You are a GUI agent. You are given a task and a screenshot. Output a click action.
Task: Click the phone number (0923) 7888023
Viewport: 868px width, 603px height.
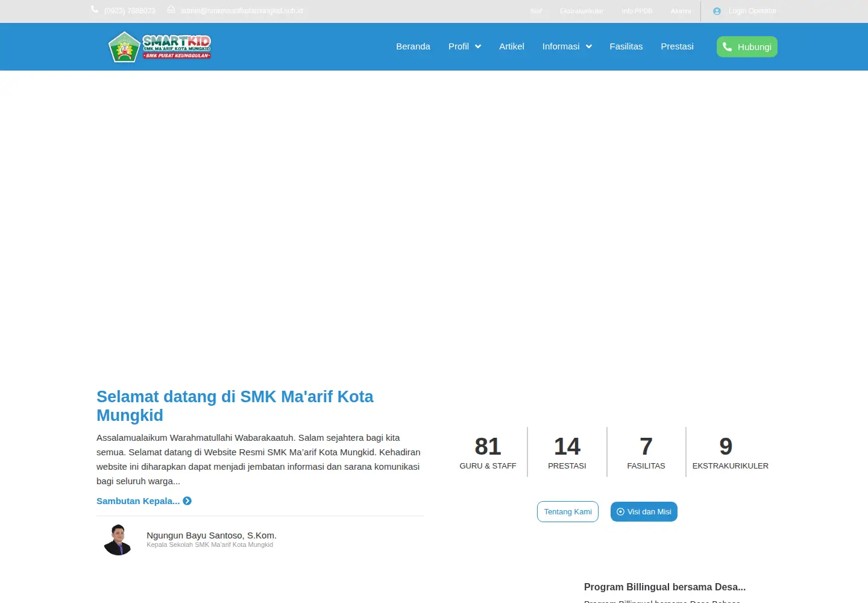tap(130, 11)
